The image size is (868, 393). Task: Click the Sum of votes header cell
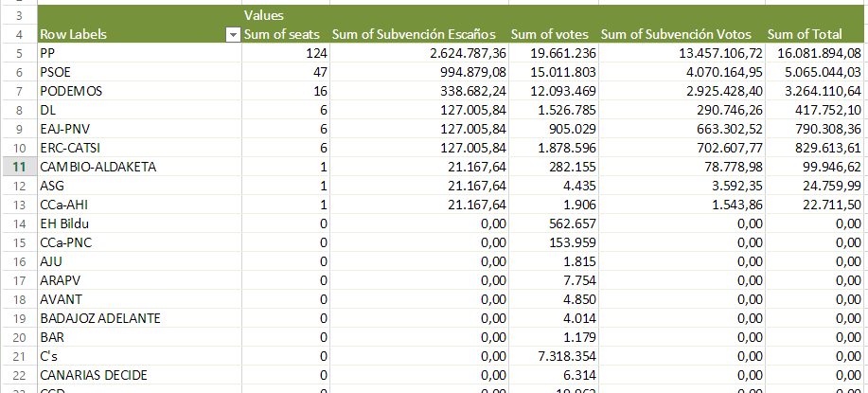point(553,35)
